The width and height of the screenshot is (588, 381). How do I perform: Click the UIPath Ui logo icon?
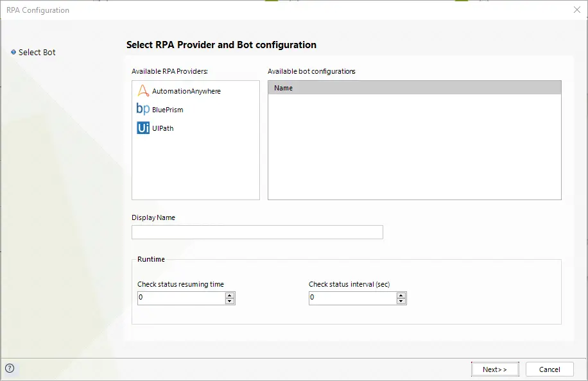pos(143,128)
